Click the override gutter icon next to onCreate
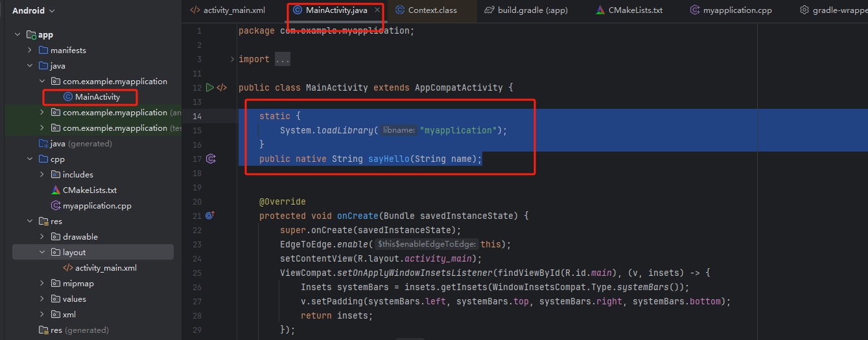868x340 pixels. coord(210,216)
